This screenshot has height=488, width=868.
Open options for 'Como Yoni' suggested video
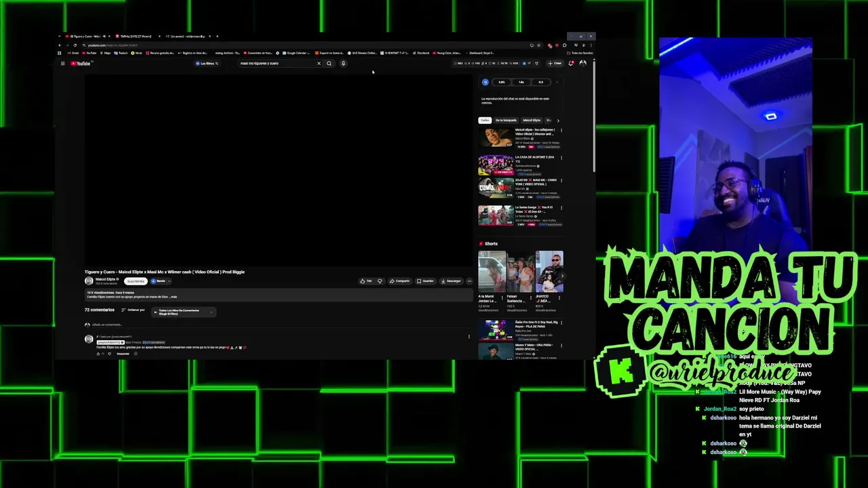tap(561, 181)
